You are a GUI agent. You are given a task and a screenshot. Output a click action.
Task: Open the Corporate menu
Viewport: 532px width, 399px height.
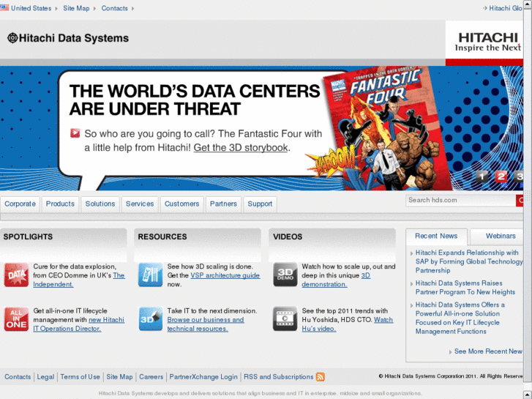[20, 204]
